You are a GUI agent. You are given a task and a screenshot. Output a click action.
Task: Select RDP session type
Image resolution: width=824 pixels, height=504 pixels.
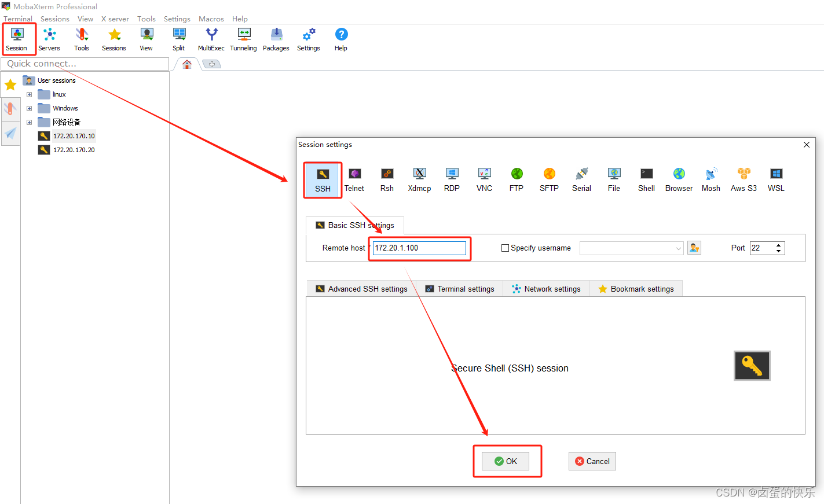pyautogui.click(x=452, y=181)
